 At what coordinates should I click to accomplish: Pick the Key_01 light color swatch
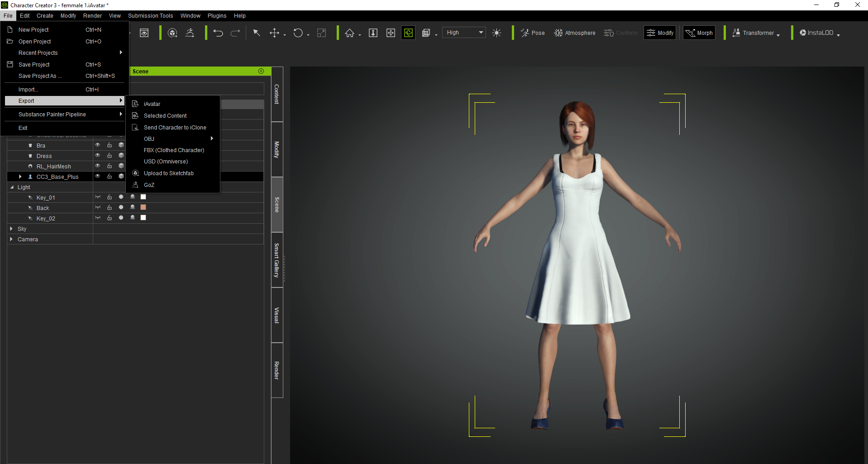[x=143, y=197]
